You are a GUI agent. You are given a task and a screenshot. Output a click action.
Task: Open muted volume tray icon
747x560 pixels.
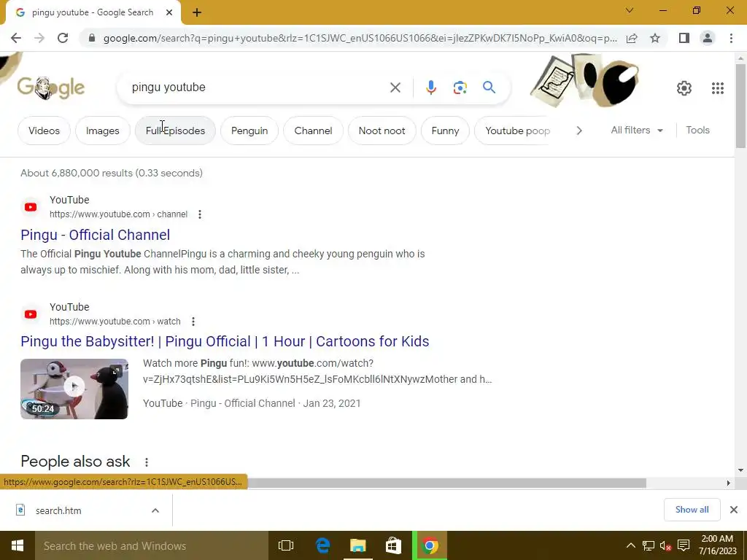[x=665, y=545]
